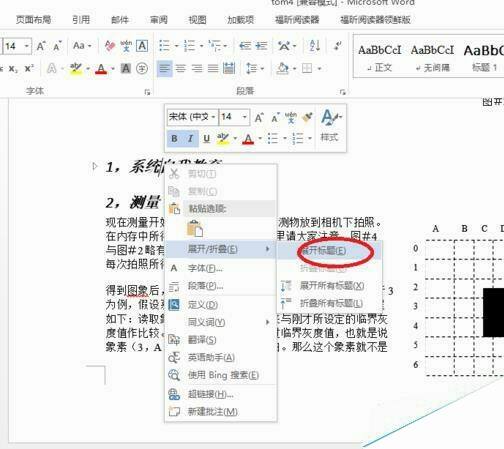504x449 pixels.
Task: Click the Increase Indent icon
Action: (x=261, y=46)
